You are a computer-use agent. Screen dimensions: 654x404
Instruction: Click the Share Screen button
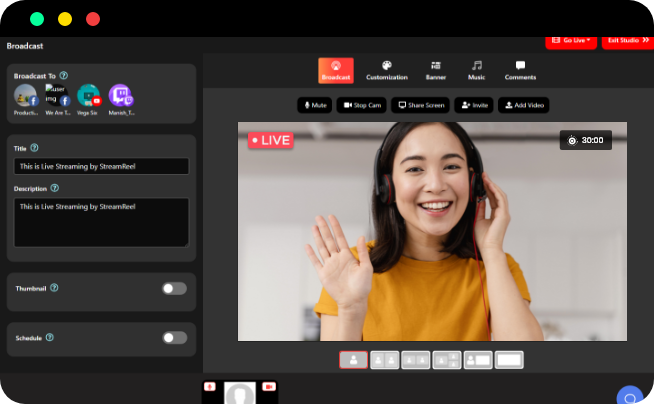(x=420, y=104)
